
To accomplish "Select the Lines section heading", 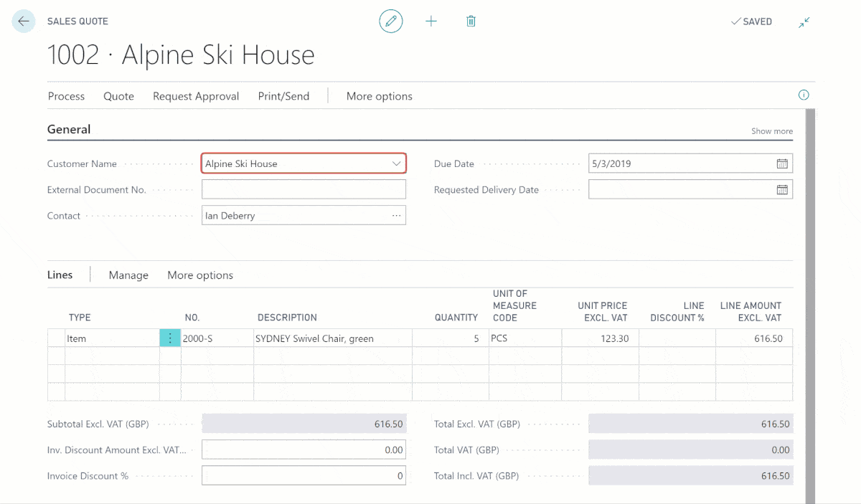I will (x=60, y=275).
